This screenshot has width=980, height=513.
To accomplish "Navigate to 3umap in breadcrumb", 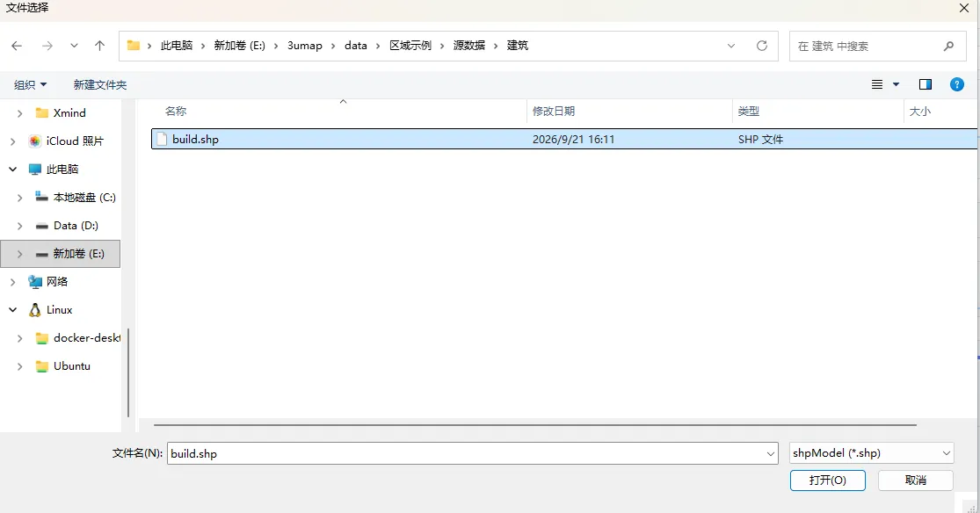I will coord(305,46).
